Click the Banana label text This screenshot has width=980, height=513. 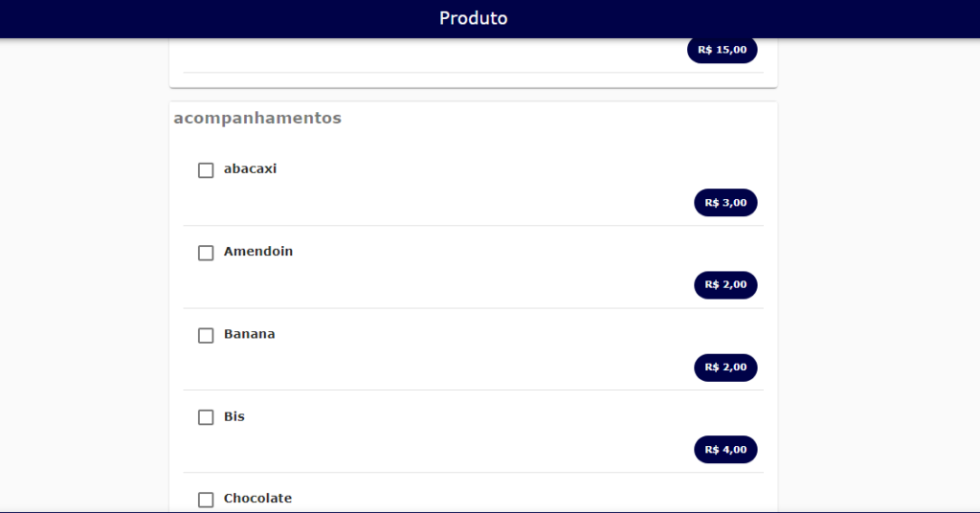pyautogui.click(x=250, y=334)
